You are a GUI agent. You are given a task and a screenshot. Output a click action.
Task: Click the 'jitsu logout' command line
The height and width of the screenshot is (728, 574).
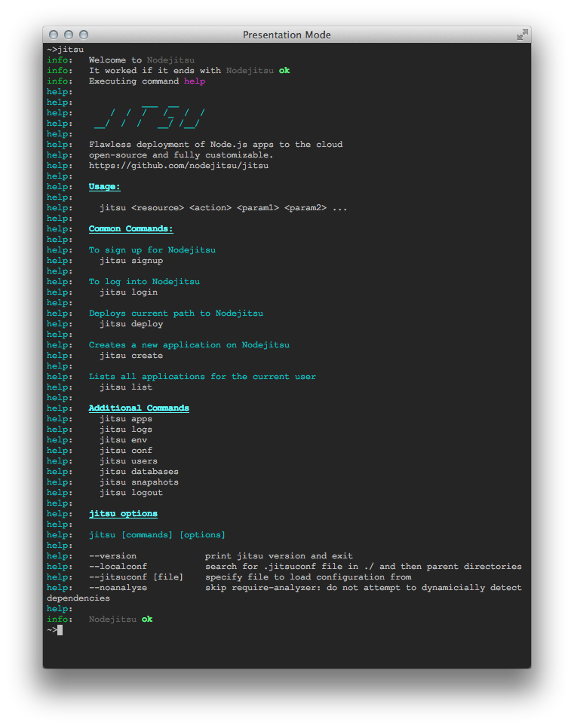point(131,493)
